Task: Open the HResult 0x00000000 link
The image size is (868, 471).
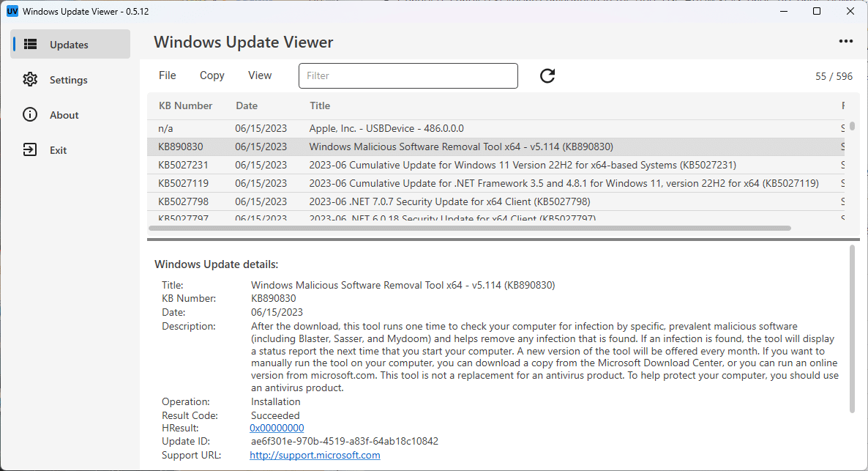Action: click(x=277, y=428)
